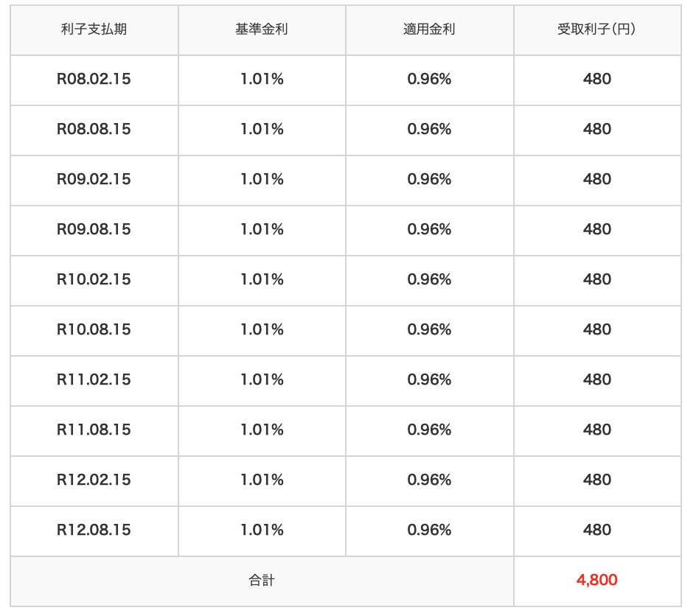Select the R10.08.15 date cell
Screen dimensions: 696x616
(94, 329)
